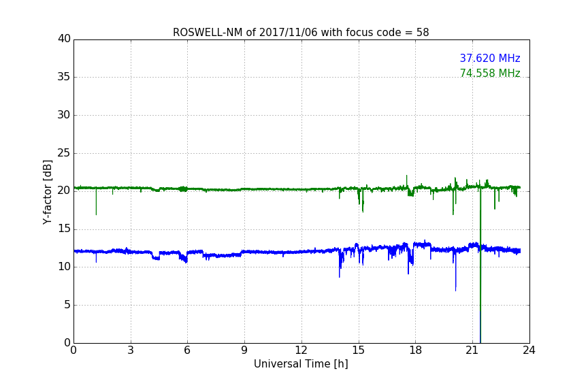Viewport: 588px width, 392px height.
Task: Click the x-axis tick label "21"
Action: 472,350
